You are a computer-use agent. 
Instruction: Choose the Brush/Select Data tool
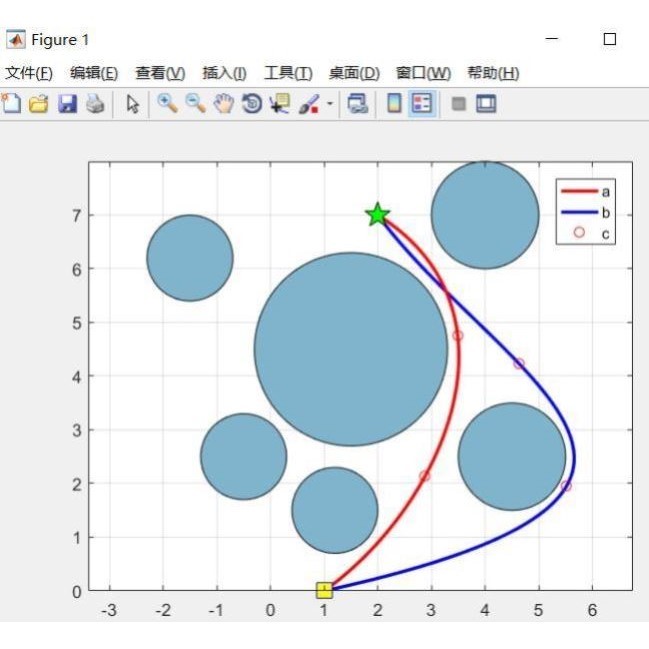[x=309, y=103]
